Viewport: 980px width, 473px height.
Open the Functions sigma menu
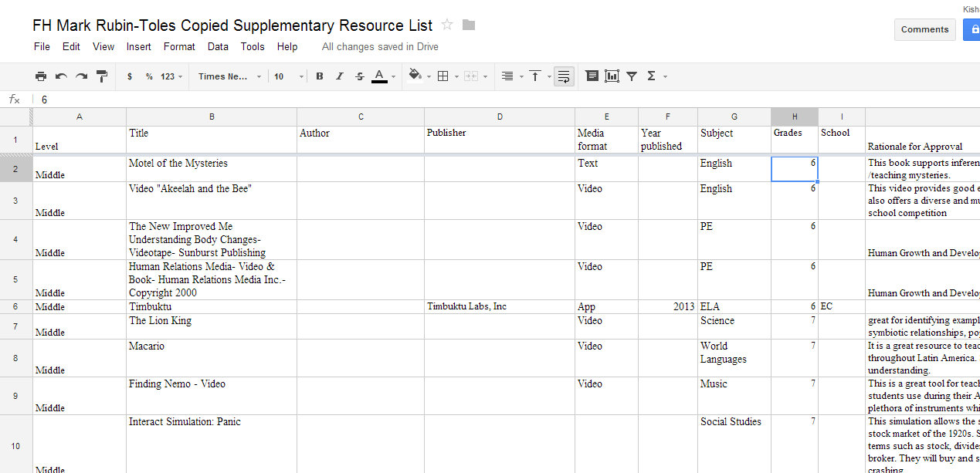pos(651,76)
